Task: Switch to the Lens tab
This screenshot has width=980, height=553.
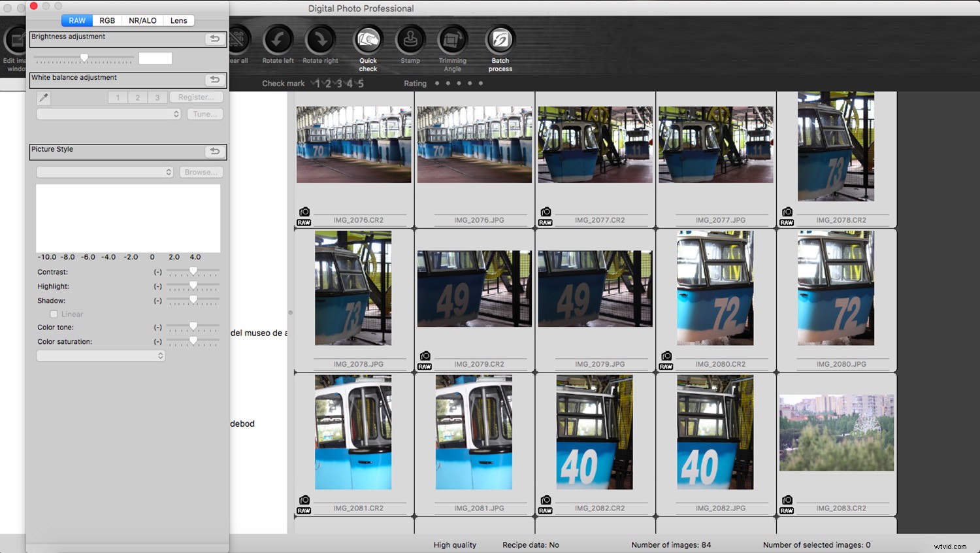Action: pyautogui.click(x=178, y=20)
